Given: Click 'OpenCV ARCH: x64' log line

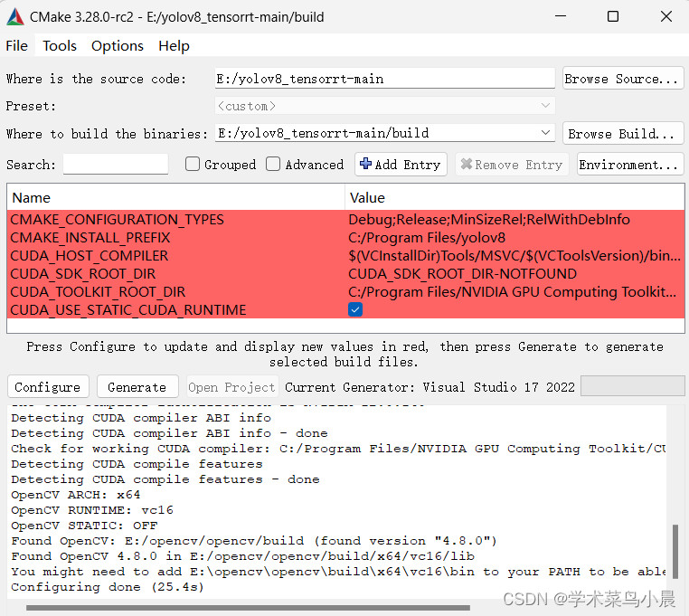Looking at the screenshot, I should [x=76, y=495].
